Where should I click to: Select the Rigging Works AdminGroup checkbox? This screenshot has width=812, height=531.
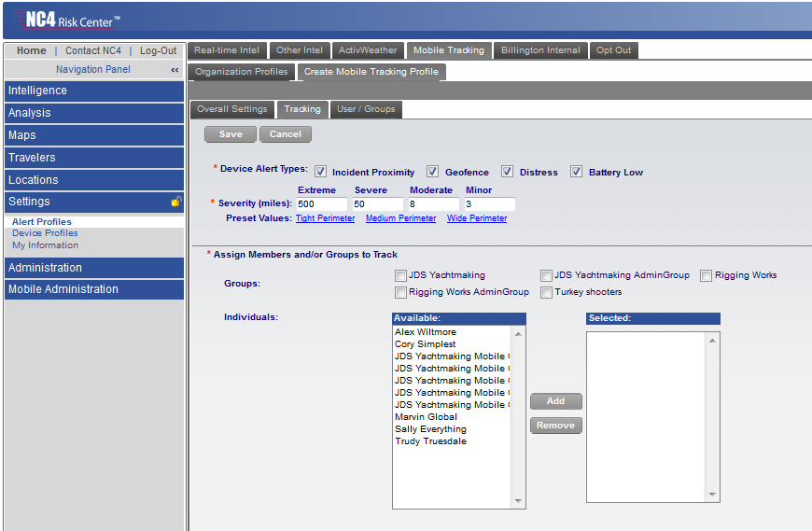tap(400, 292)
